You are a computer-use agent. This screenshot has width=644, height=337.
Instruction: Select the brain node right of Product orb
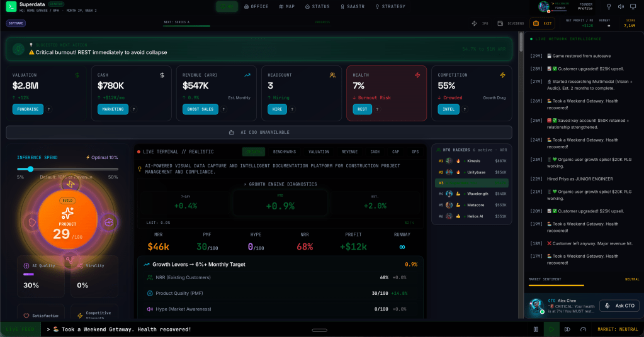[x=108, y=222]
